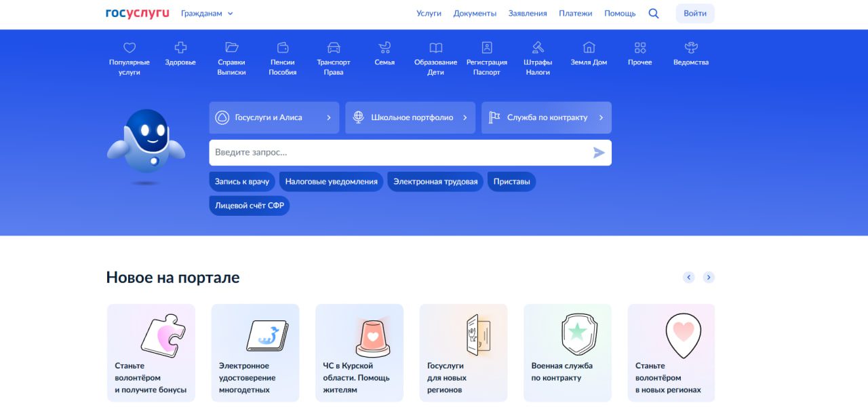
Task: Click the Введите запрос input field
Action: point(400,153)
